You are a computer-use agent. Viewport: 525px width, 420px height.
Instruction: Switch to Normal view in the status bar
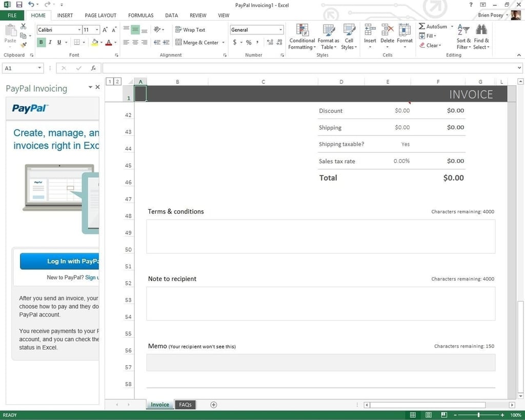413,415
